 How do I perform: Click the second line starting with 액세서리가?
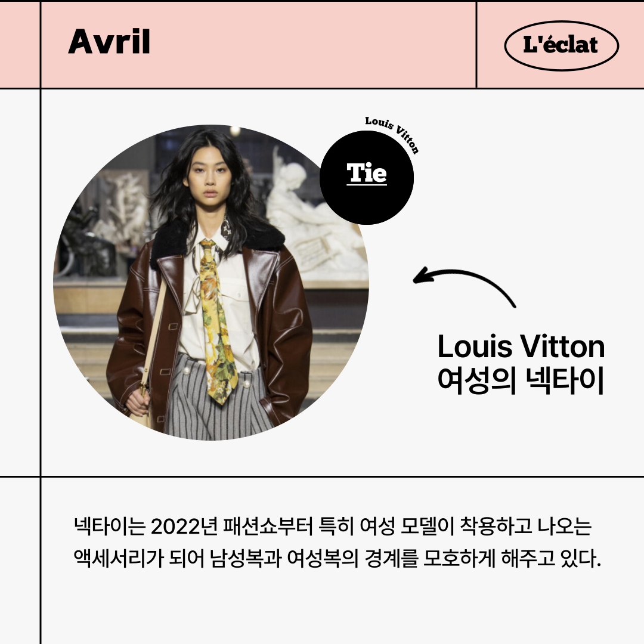tap(337, 558)
